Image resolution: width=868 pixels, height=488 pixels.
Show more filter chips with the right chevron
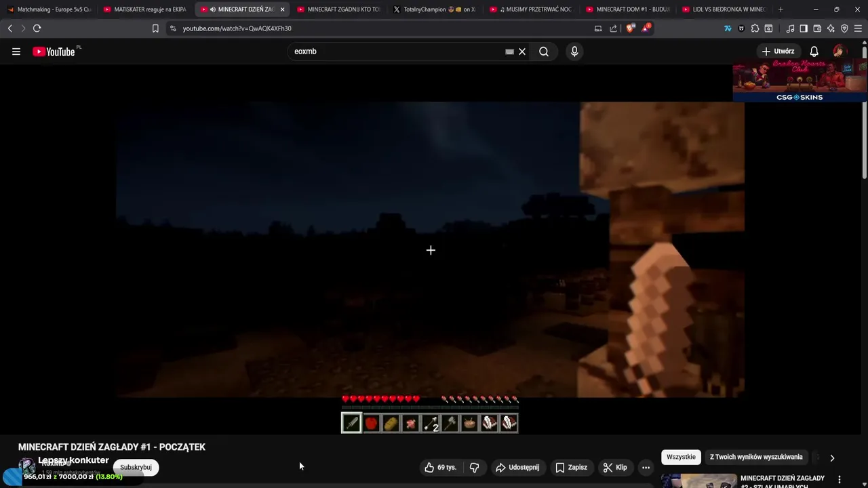point(832,457)
